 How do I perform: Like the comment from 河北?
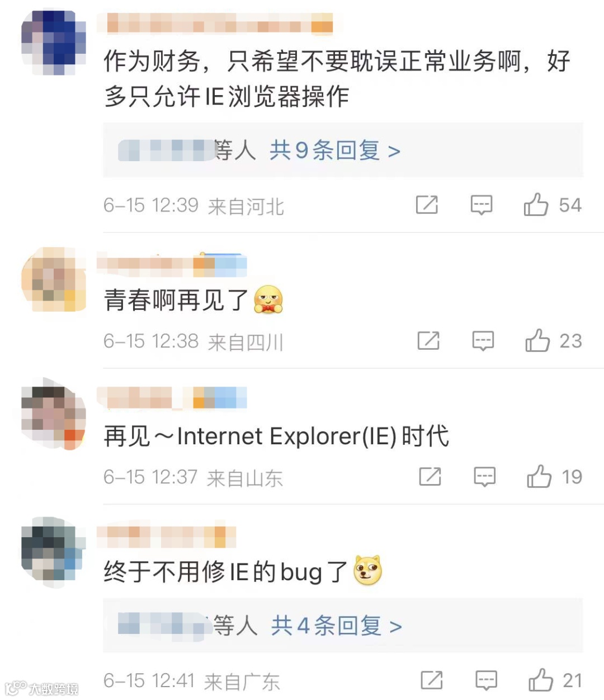pyautogui.click(x=536, y=205)
